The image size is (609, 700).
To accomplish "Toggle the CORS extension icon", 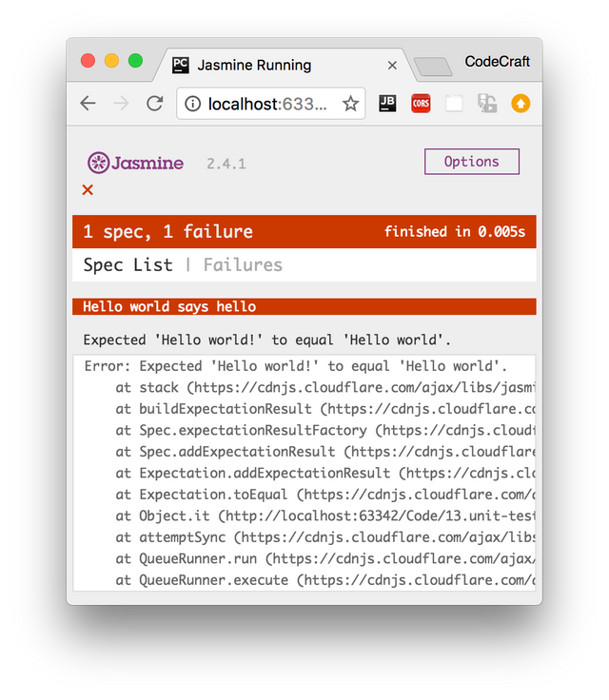I will coord(421,104).
